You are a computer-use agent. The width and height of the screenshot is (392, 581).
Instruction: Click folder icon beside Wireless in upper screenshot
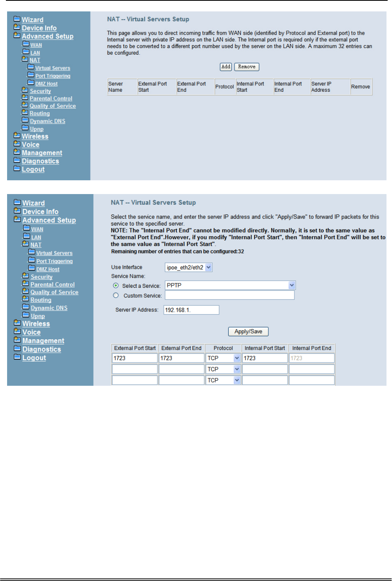(17, 135)
